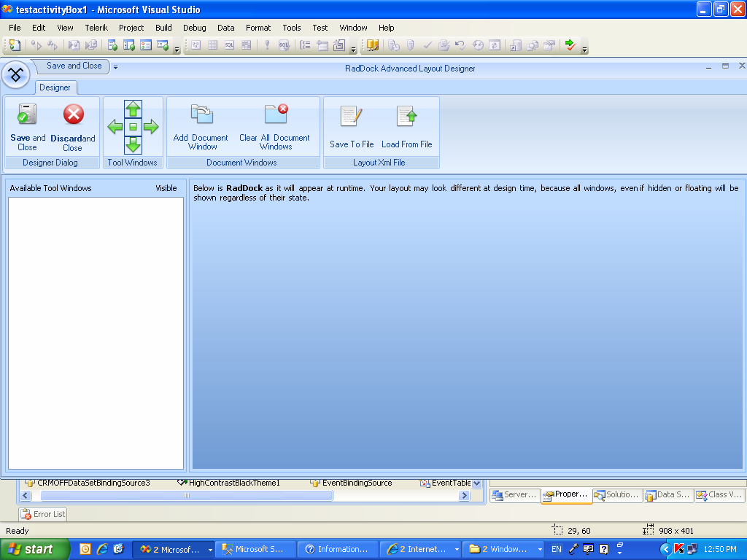The image size is (747, 560).
Task: Open the Debug menu
Action: pyautogui.click(x=194, y=28)
